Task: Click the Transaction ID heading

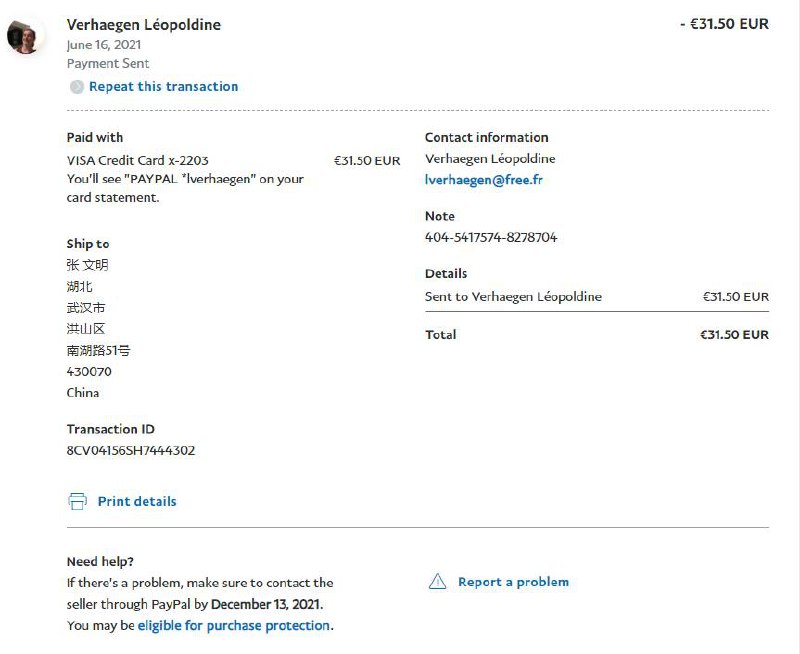Action: (x=110, y=429)
